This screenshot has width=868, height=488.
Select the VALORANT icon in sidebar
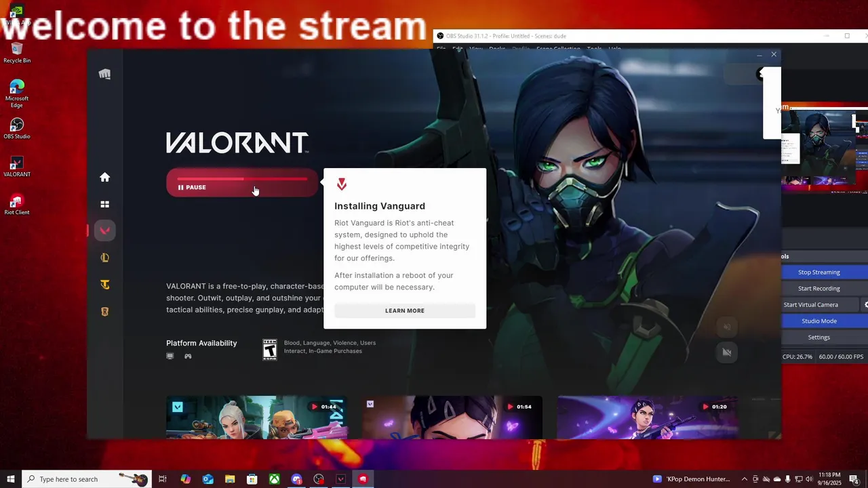coord(104,230)
